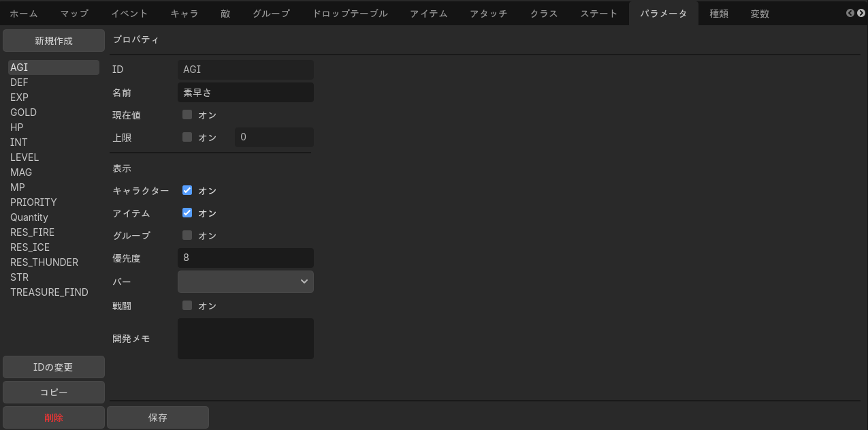Uncheck the キャラクター display checkbox
Viewport: 868px width, 430px height.
187,190
